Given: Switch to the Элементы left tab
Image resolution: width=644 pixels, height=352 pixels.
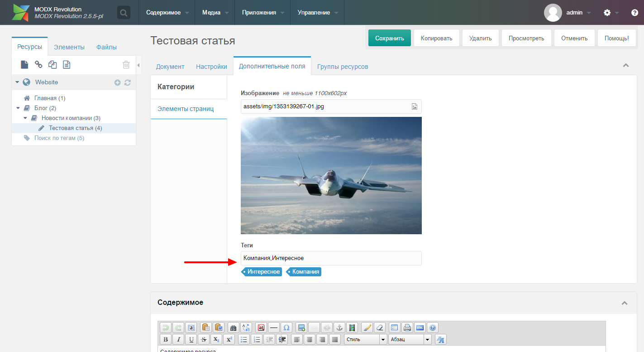Looking at the screenshot, I should 69,47.
